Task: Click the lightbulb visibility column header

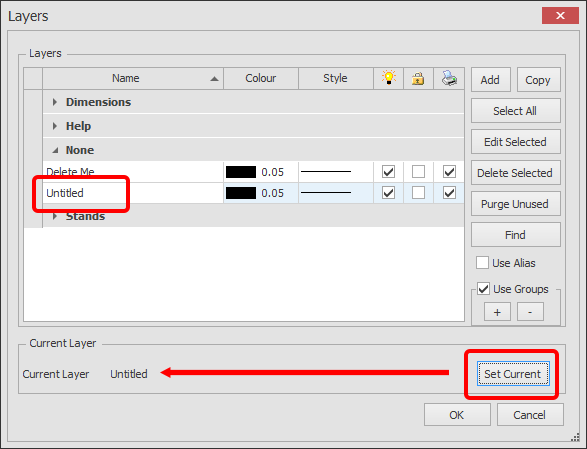Action: [389, 78]
